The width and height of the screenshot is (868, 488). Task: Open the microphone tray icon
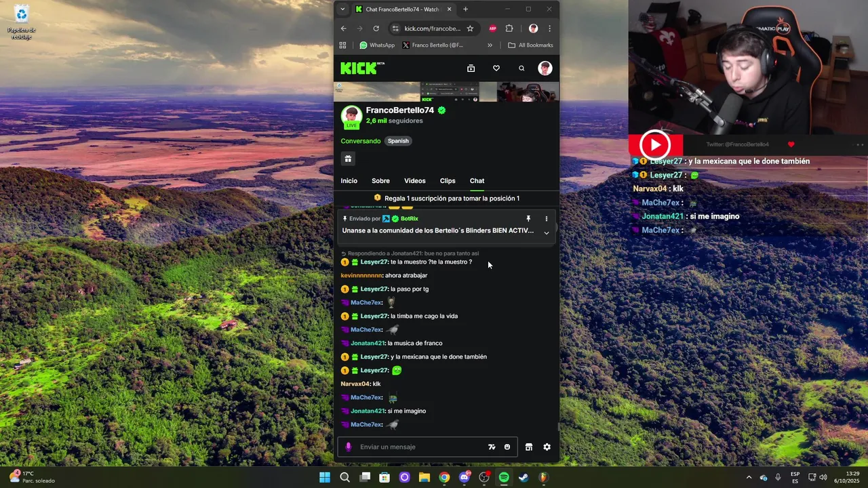(778, 477)
